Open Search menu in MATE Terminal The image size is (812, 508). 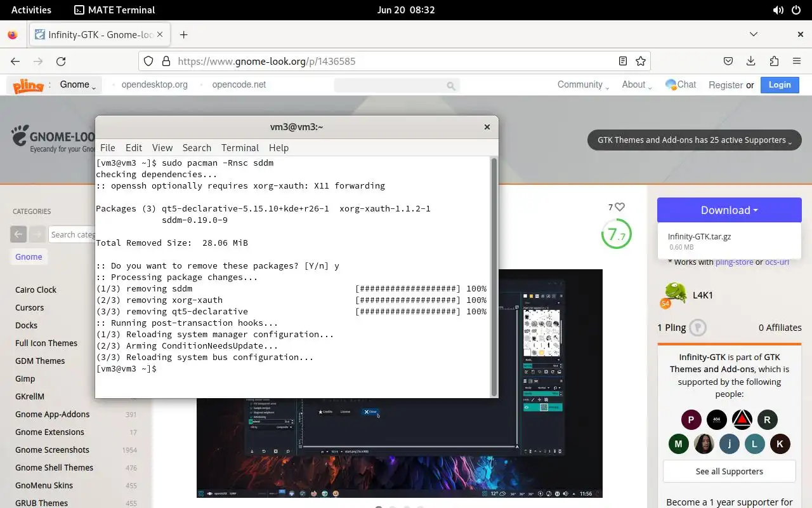point(197,147)
